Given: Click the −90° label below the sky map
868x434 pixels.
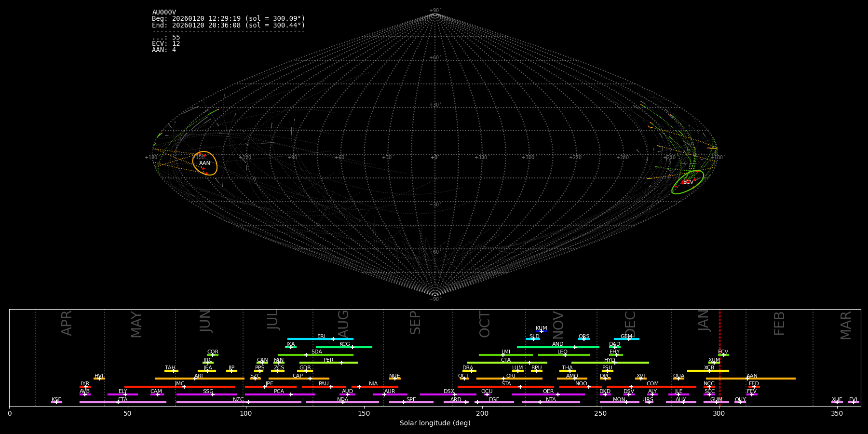Looking at the screenshot, I should point(434,299).
